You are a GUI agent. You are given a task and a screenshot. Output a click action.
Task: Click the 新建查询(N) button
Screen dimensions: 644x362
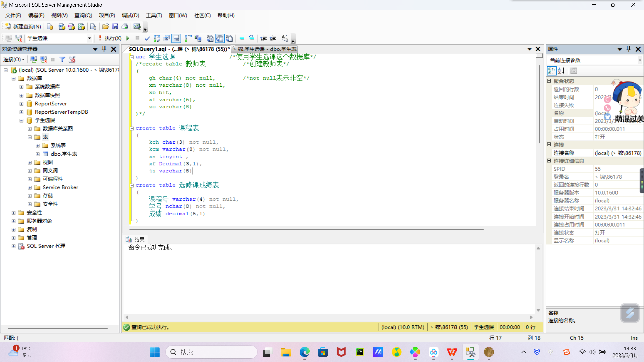(x=23, y=27)
